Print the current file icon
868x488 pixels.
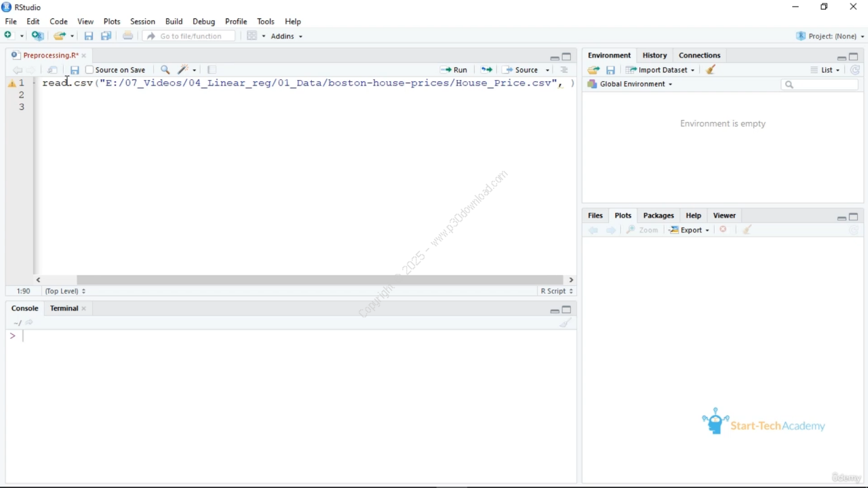(x=127, y=36)
